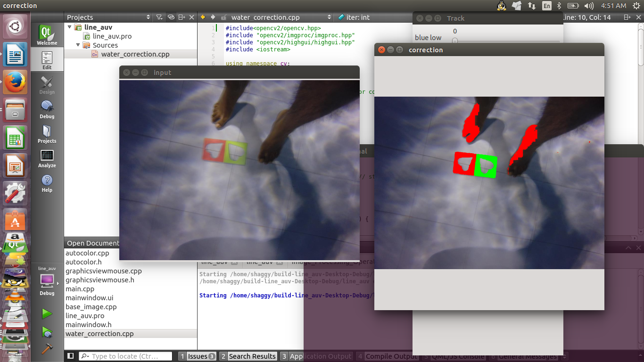Select water_correction.cpp in Projects tree
644x362 pixels.
135,54
